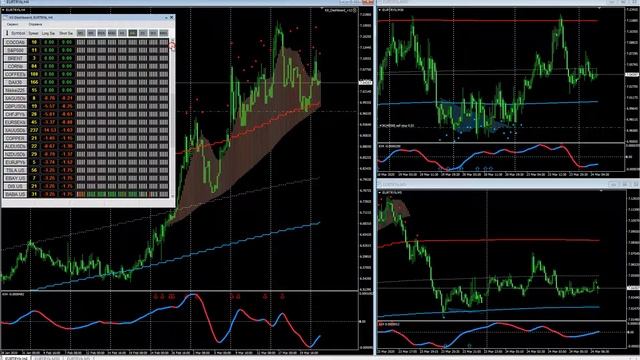Select the EURJPY symbol button

[16, 162]
